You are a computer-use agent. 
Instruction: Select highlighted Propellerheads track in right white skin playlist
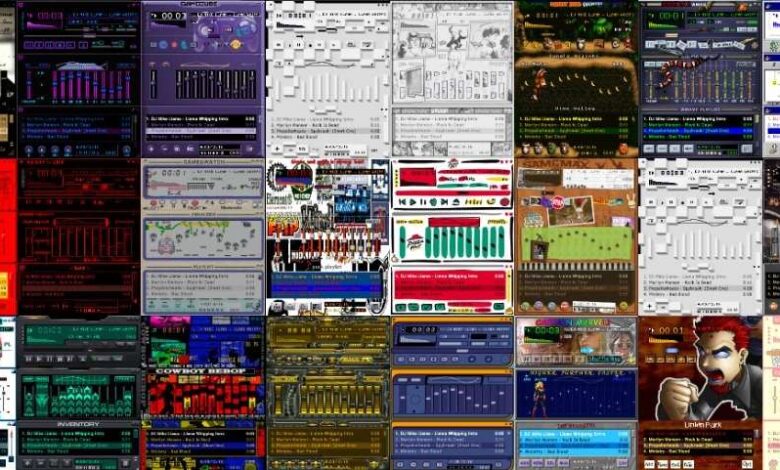[x=698, y=288]
